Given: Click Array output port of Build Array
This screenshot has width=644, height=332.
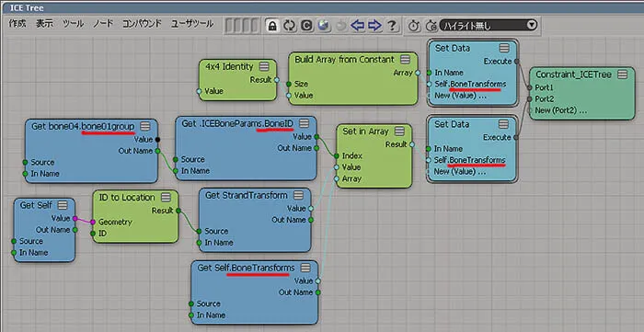Looking at the screenshot, I should [418, 73].
